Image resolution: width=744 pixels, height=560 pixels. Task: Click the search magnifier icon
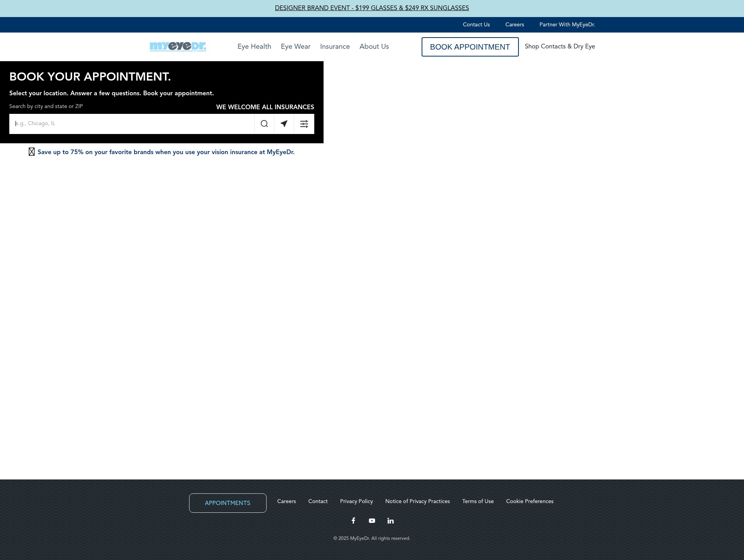coord(264,124)
